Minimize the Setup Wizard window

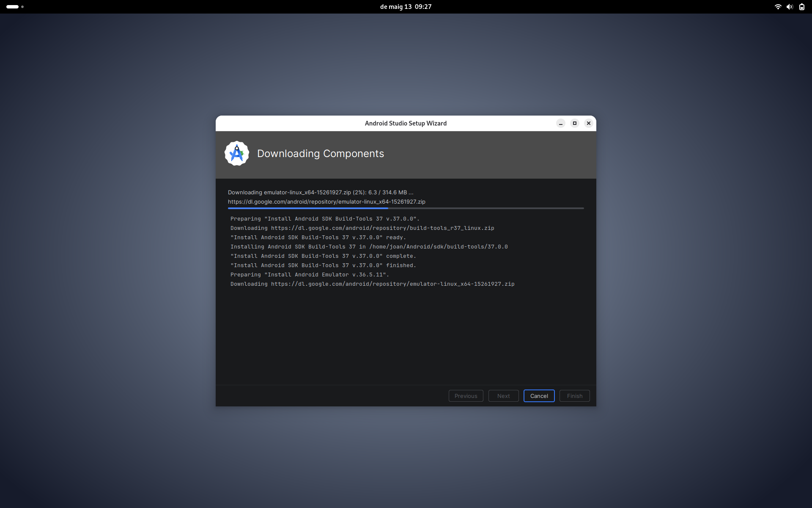pos(561,123)
